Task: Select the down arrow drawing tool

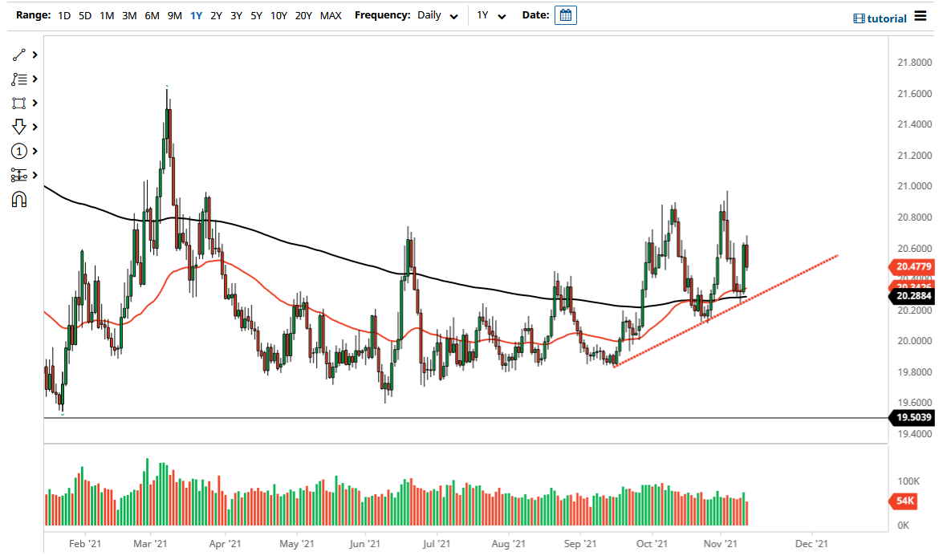Action: click(20, 127)
